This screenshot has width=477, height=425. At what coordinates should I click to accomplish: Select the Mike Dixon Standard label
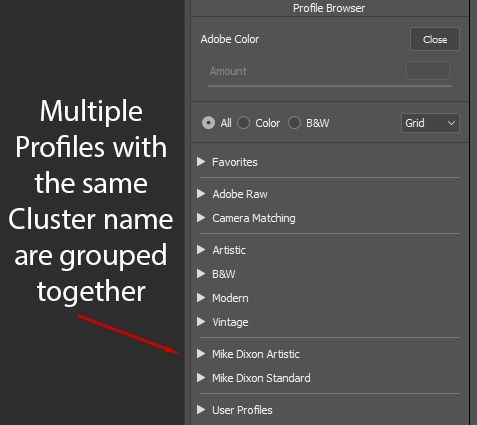click(261, 378)
